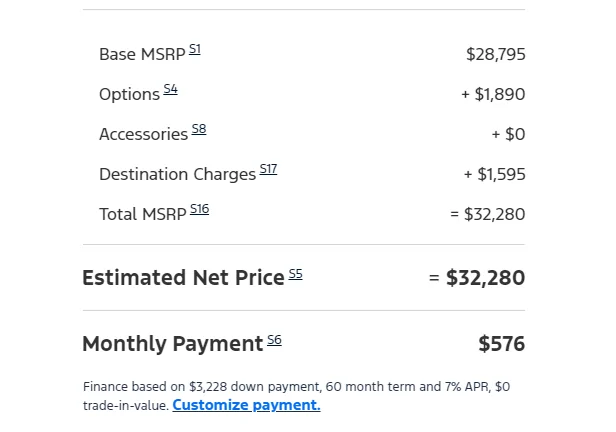The width and height of the screenshot is (616, 432).
Task: Open the S8 footnote for Accessories
Action: click(x=199, y=129)
